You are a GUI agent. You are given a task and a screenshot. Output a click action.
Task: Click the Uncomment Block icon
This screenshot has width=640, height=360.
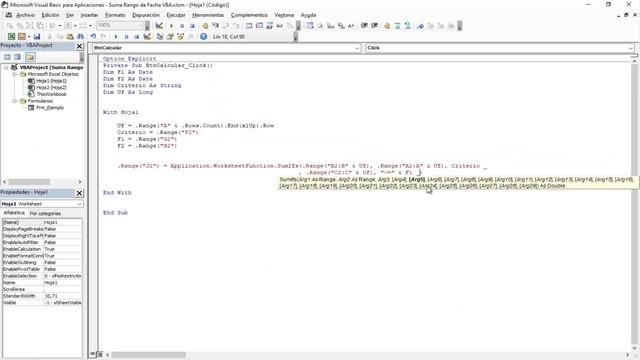pos(407,26)
